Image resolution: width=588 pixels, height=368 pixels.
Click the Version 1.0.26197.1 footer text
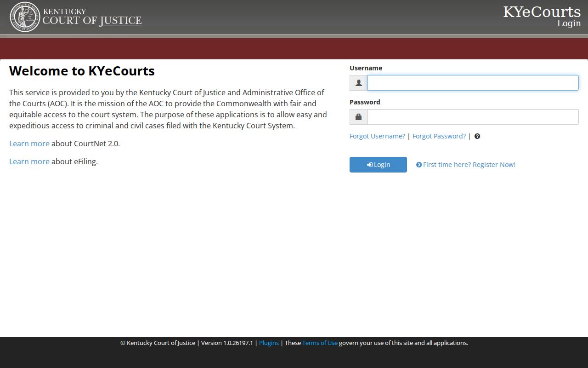coord(227,343)
